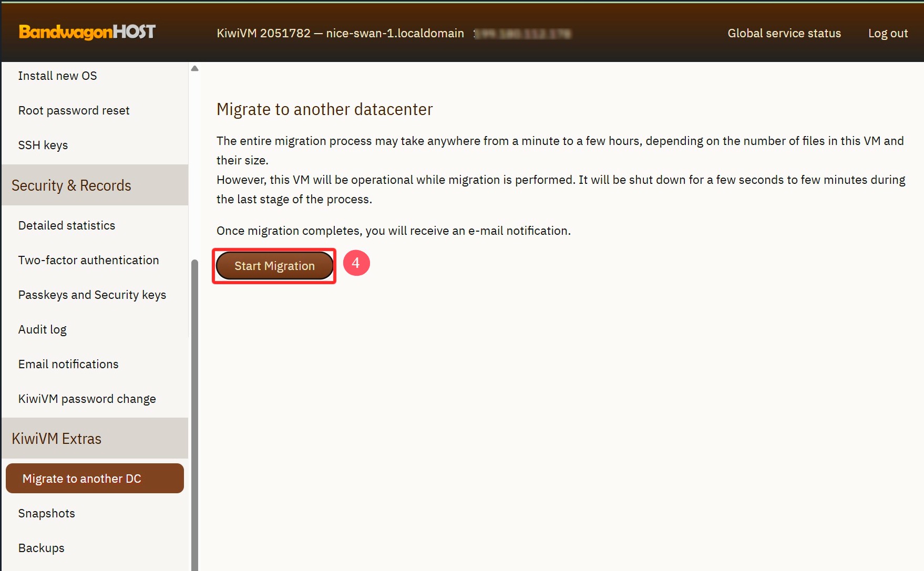Select the Security & Records section header
The image size is (924, 571).
click(71, 185)
